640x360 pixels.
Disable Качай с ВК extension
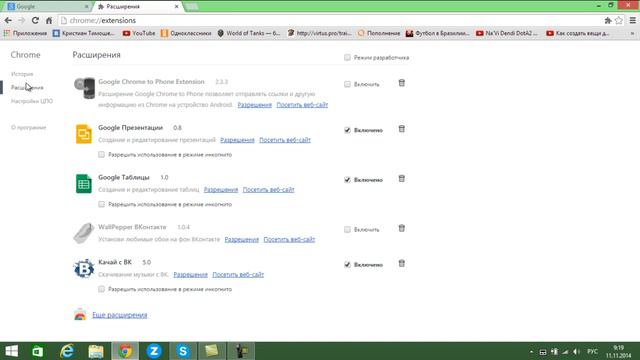coord(347,264)
